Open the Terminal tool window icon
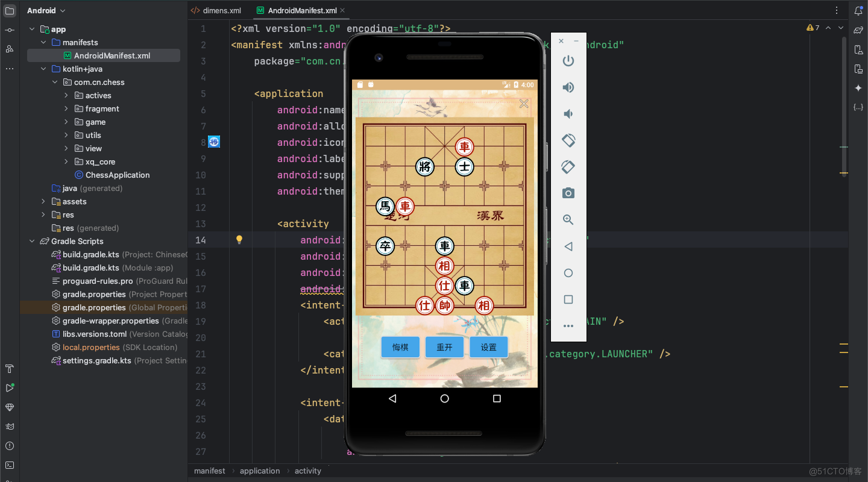The width and height of the screenshot is (868, 482). [x=10, y=465]
